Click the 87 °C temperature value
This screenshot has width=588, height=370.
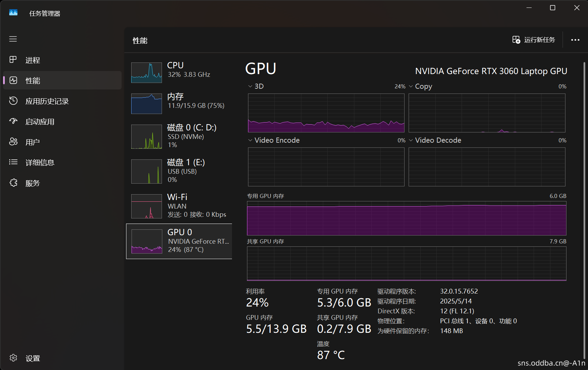click(331, 355)
